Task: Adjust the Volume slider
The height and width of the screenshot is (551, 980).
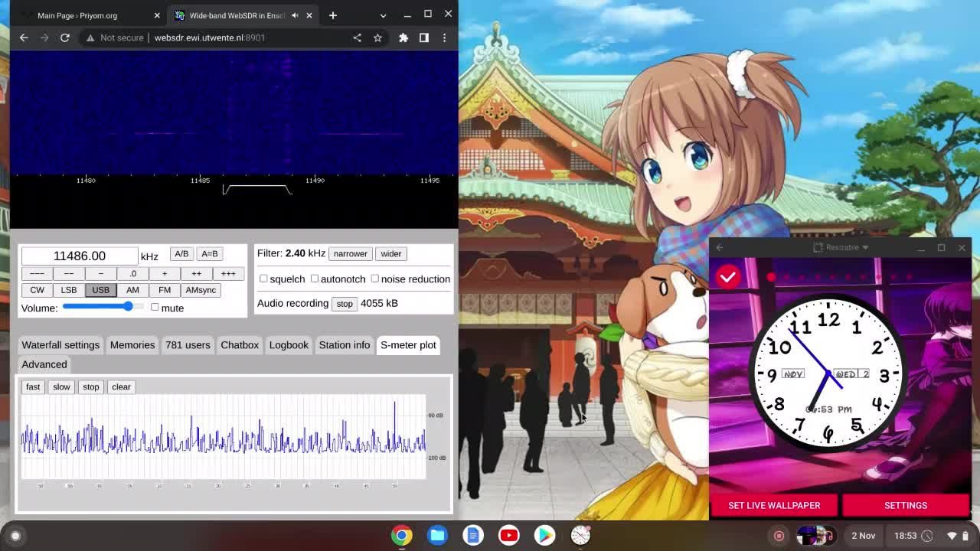Action: [x=101, y=307]
